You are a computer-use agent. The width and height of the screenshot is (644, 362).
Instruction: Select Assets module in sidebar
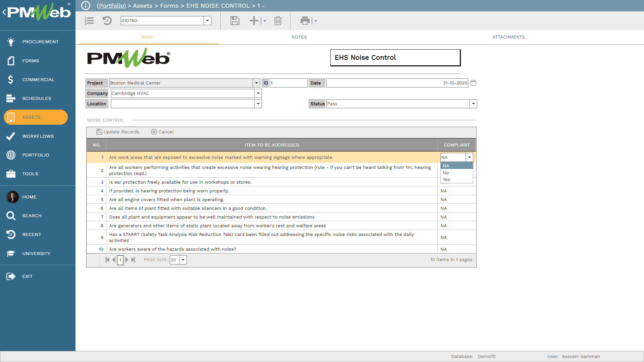pos(36,117)
